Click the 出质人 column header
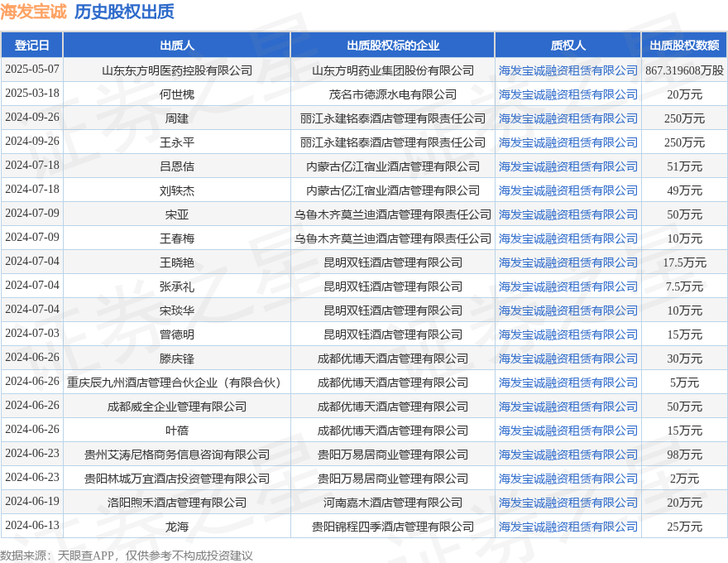The width and height of the screenshot is (728, 563). click(x=177, y=45)
